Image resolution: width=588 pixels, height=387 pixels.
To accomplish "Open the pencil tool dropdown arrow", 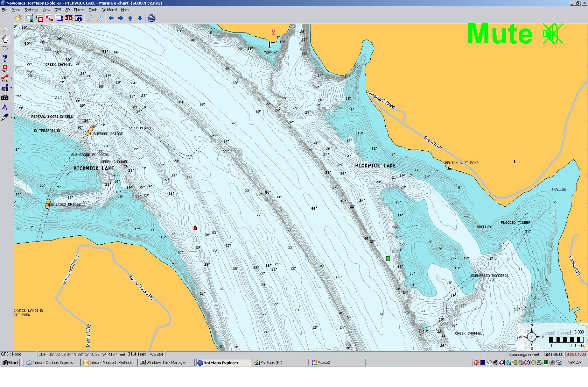I will tap(11, 117).
